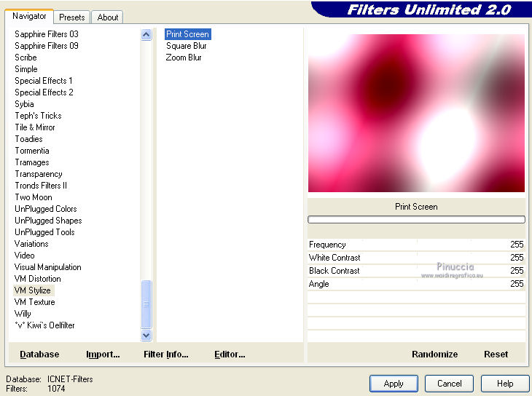Switch to the Navigator tab
Viewport: 532px width, 396px height.
(29, 16)
